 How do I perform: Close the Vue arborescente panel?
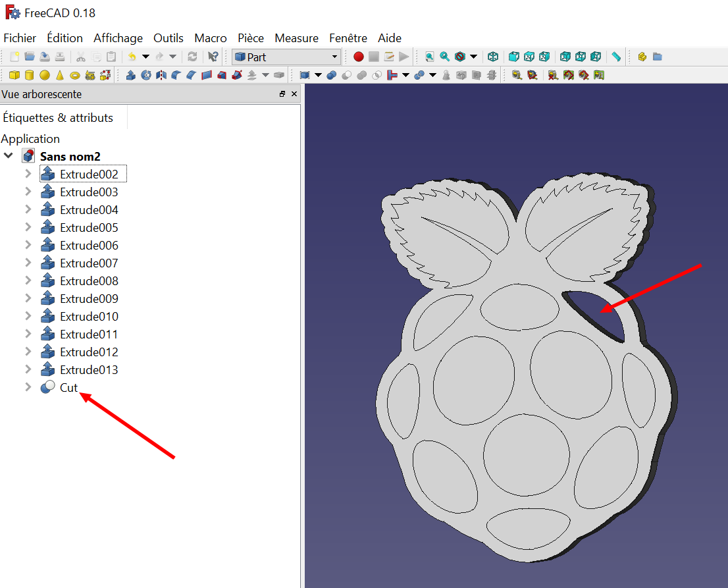point(294,94)
